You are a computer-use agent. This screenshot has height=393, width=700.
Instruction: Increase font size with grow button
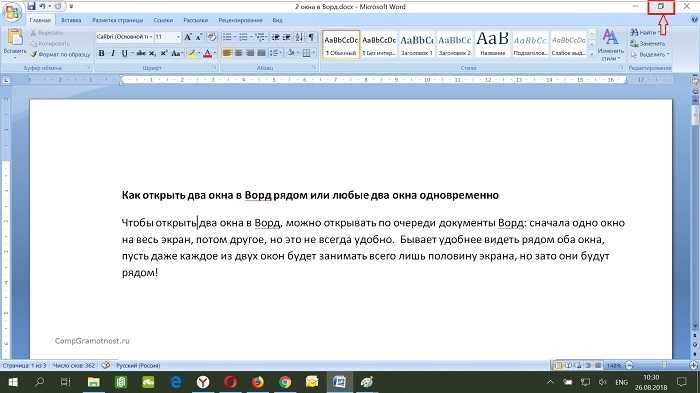tap(188, 37)
